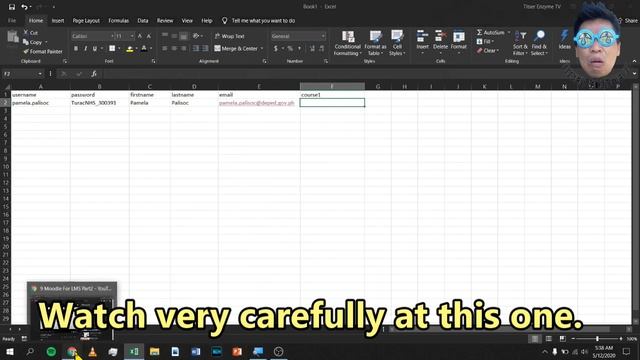Center text horizontally

click(174, 49)
